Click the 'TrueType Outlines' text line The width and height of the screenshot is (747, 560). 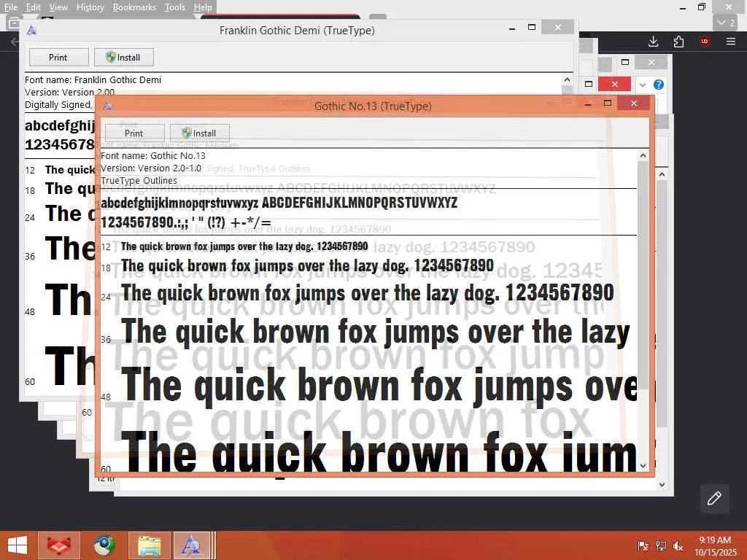139,181
